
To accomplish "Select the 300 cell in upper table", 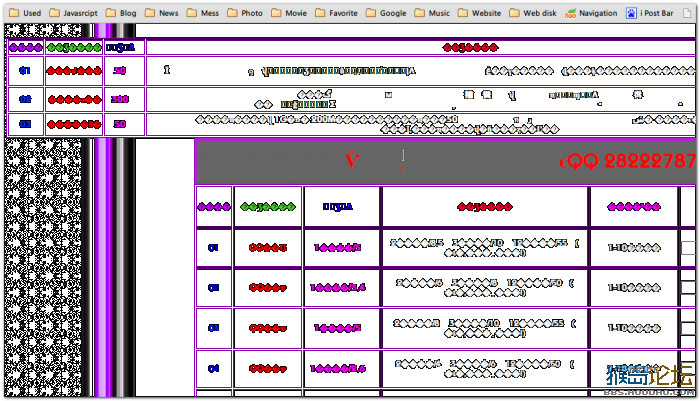I will click(125, 99).
